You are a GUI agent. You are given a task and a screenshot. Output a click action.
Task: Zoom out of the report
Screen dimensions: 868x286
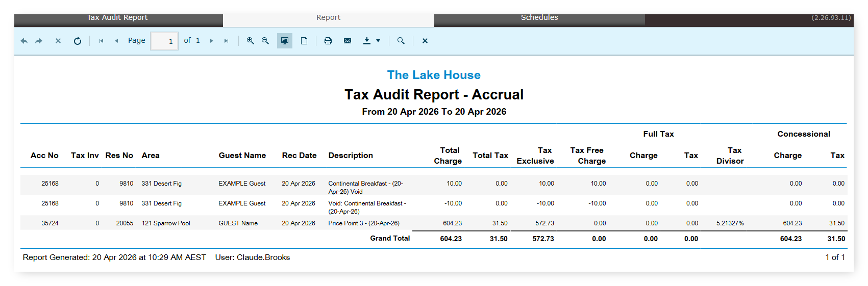265,41
